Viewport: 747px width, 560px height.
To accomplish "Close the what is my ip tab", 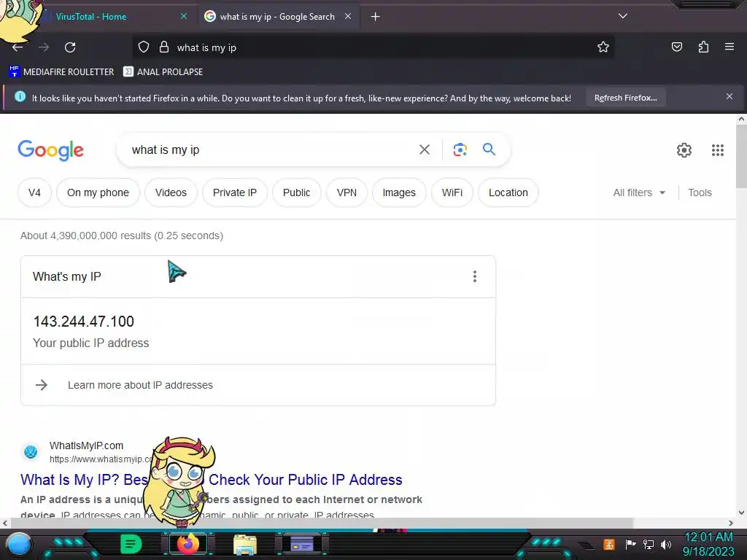I will click(x=348, y=16).
